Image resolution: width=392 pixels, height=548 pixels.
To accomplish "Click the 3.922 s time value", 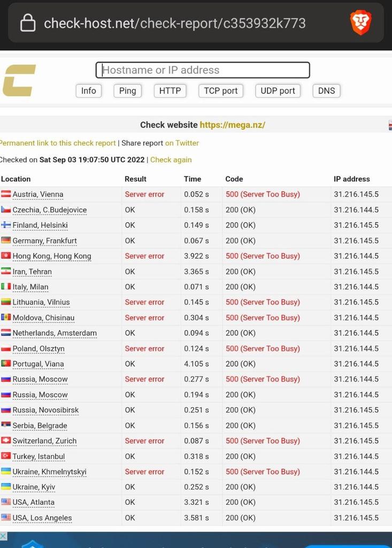I will click(196, 256).
